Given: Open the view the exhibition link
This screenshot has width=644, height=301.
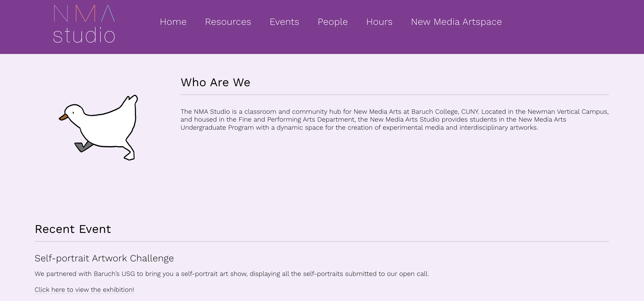Looking at the screenshot, I should tap(84, 290).
